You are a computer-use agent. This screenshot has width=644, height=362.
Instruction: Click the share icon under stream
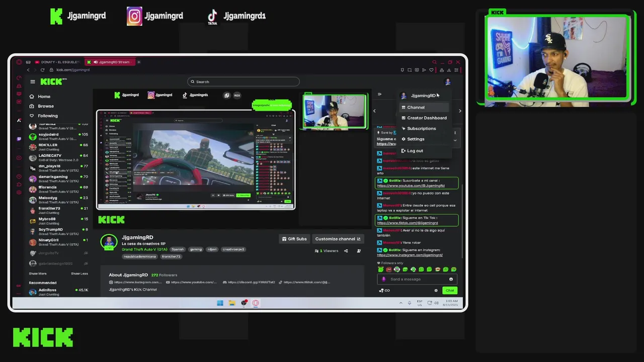pos(346,250)
